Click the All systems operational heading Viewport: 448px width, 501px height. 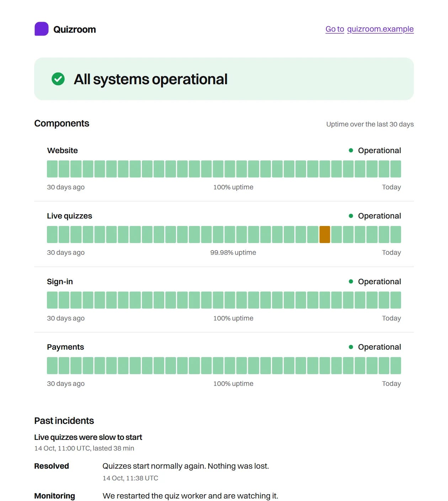[x=150, y=79]
